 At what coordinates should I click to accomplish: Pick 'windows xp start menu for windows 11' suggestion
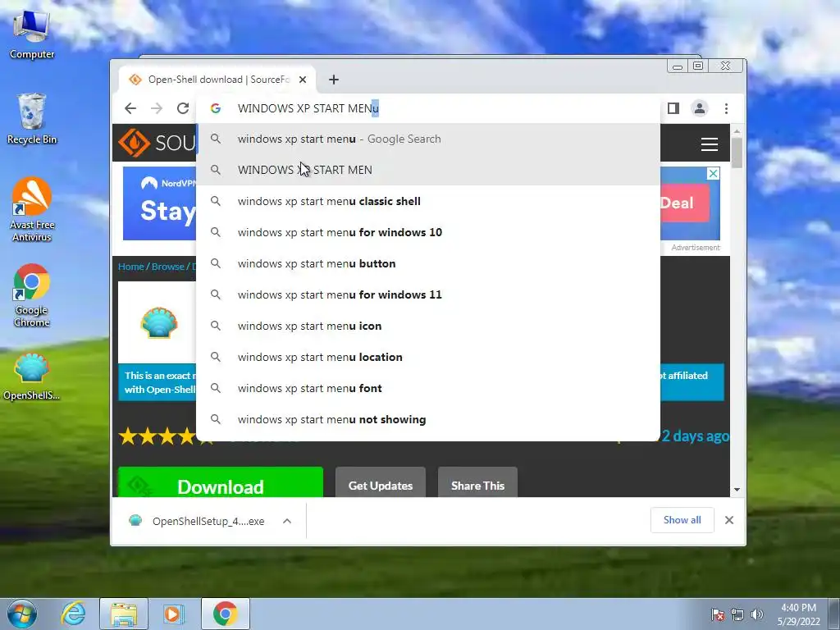428,294
